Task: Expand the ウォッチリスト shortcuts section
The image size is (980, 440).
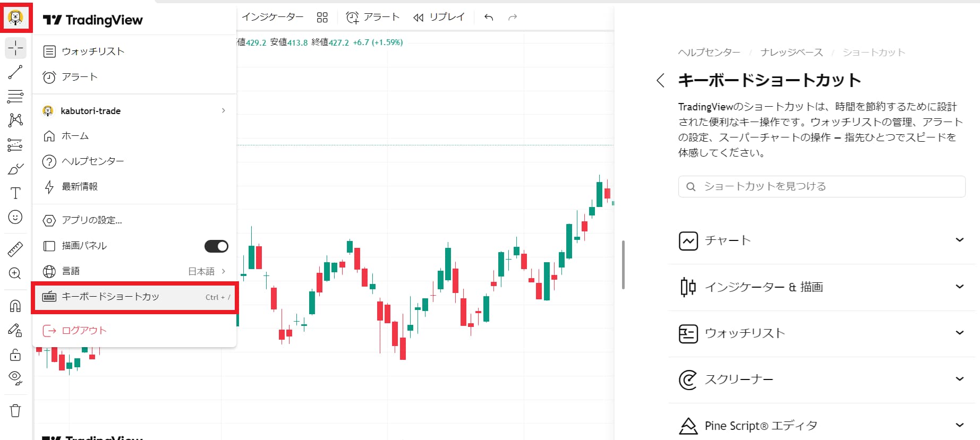Action: point(821,333)
